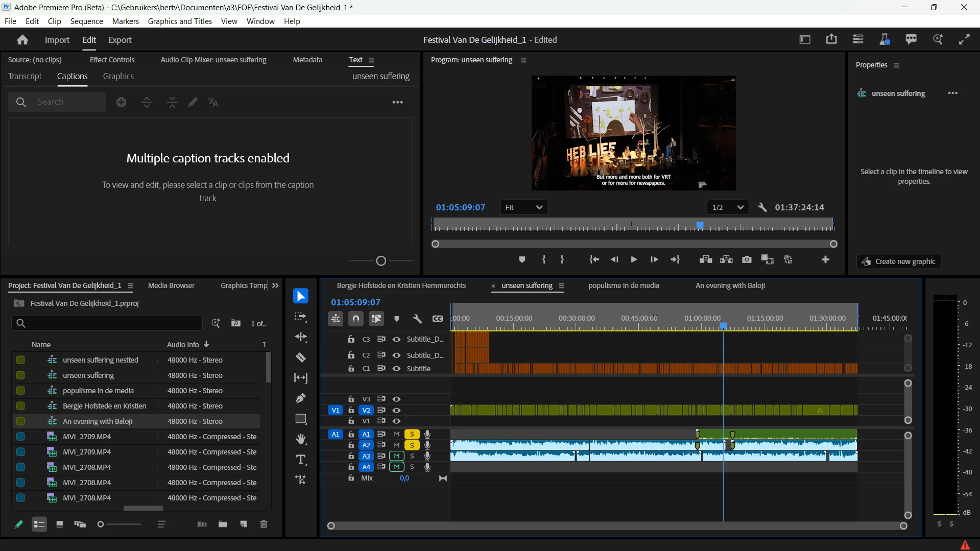The width and height of the screenshot is (980, 551).
Task: Click Add new caption segment icon
Action: point(122,103)
